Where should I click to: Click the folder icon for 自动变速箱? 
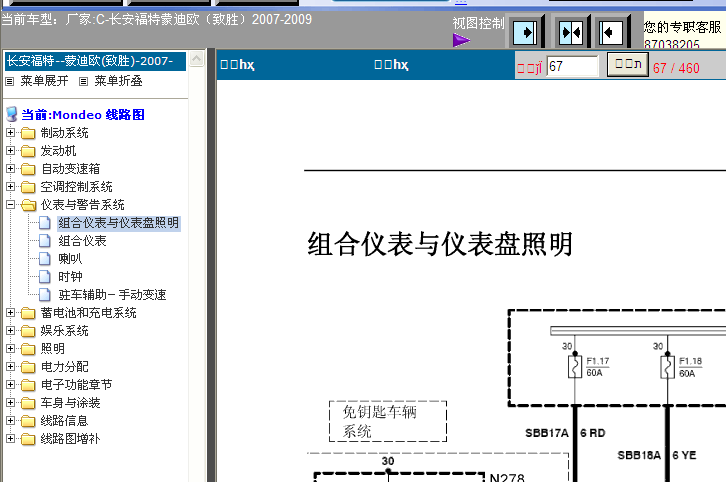(28, 169)
